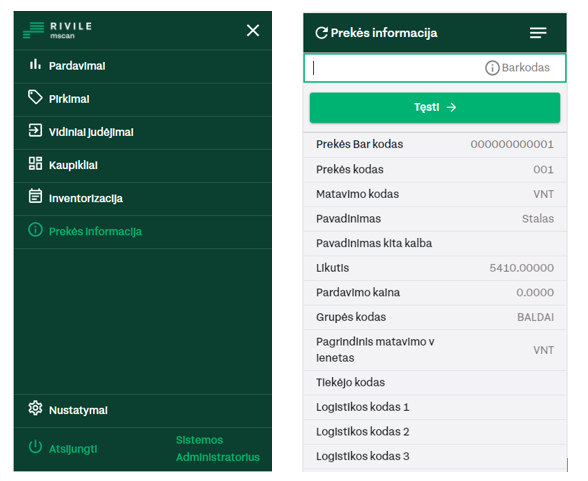Click the Atsijungti logout link

coord(73,449)
